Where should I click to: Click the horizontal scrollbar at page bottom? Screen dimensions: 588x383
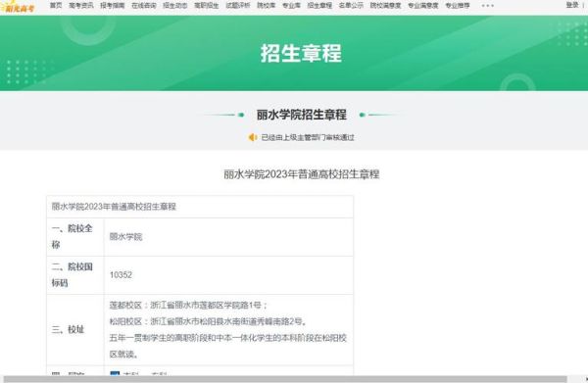(285, 379)
